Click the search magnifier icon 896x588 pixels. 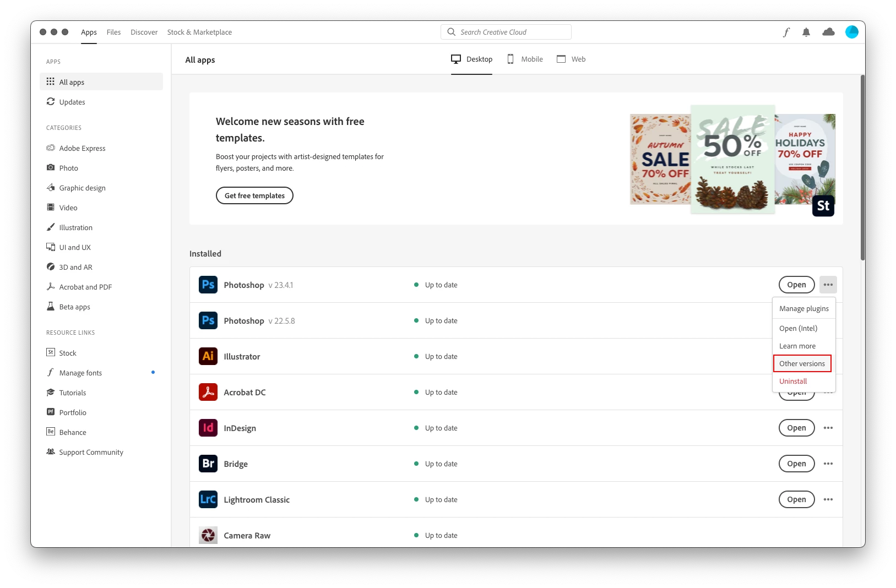click(x=452, y=32)
